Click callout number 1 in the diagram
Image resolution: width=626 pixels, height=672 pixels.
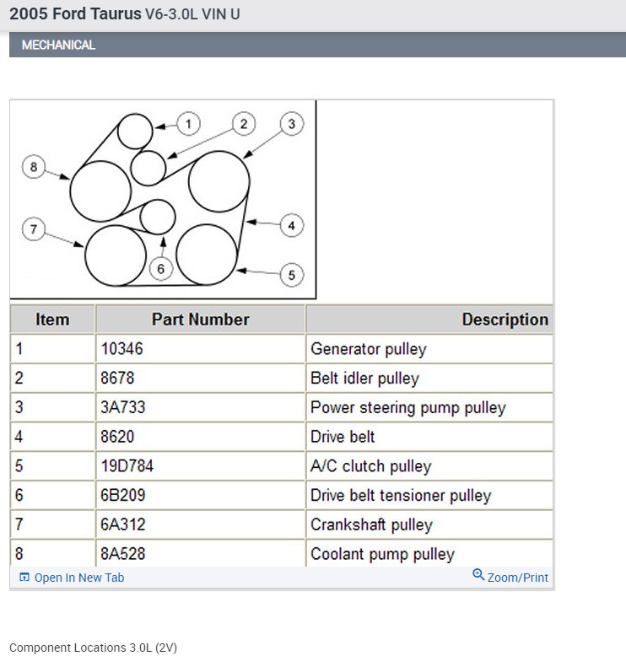coord(187,124)
